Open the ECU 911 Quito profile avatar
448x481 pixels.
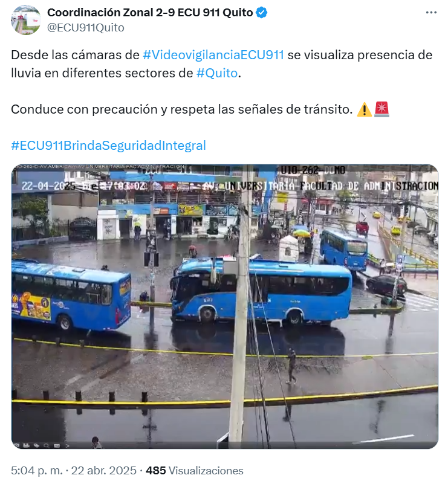coord(26,19)
